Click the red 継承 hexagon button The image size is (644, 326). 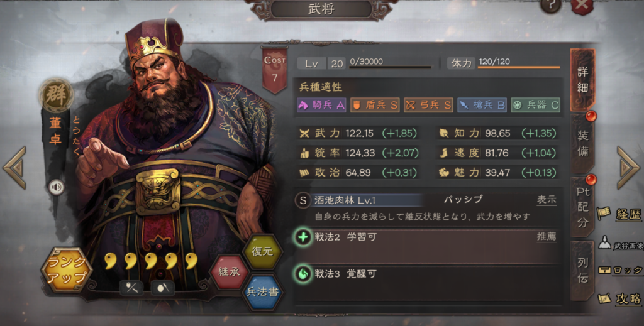click(x=229, y=272)
